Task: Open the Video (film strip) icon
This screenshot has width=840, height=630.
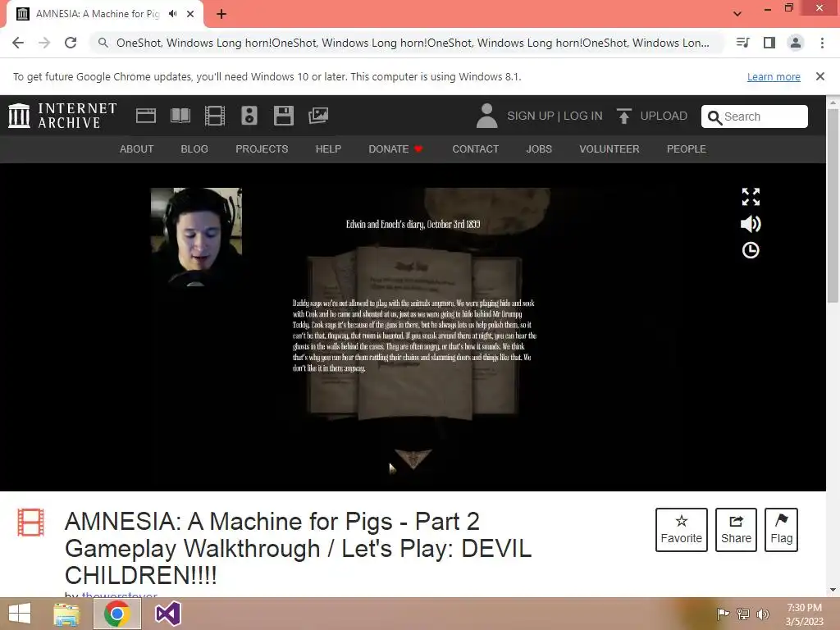Action: [215, 116]
